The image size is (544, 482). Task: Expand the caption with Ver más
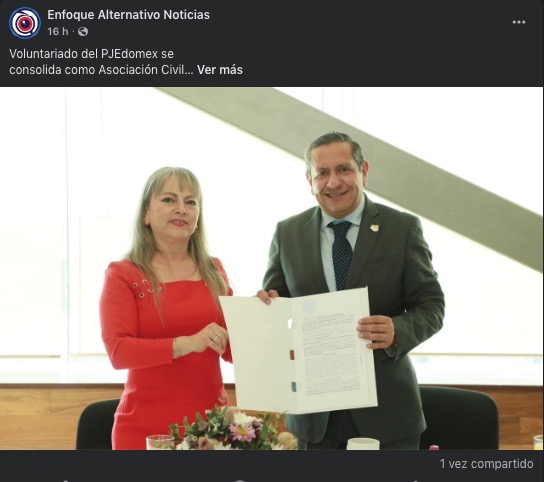pyautogui.click(x=220, y=70)
